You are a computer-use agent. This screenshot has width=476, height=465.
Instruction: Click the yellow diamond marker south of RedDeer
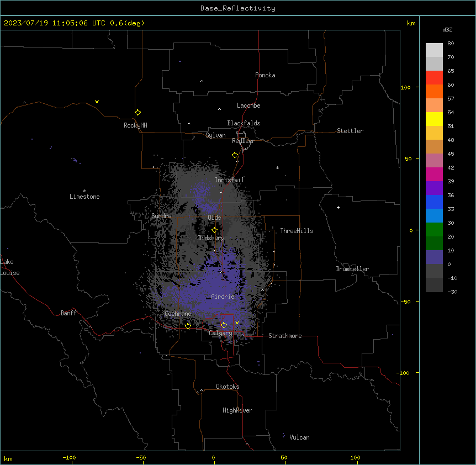point(235,155)
